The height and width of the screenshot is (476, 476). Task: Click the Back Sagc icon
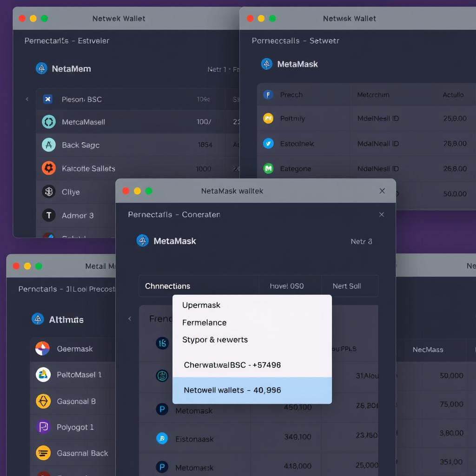(x=48, y=145)
